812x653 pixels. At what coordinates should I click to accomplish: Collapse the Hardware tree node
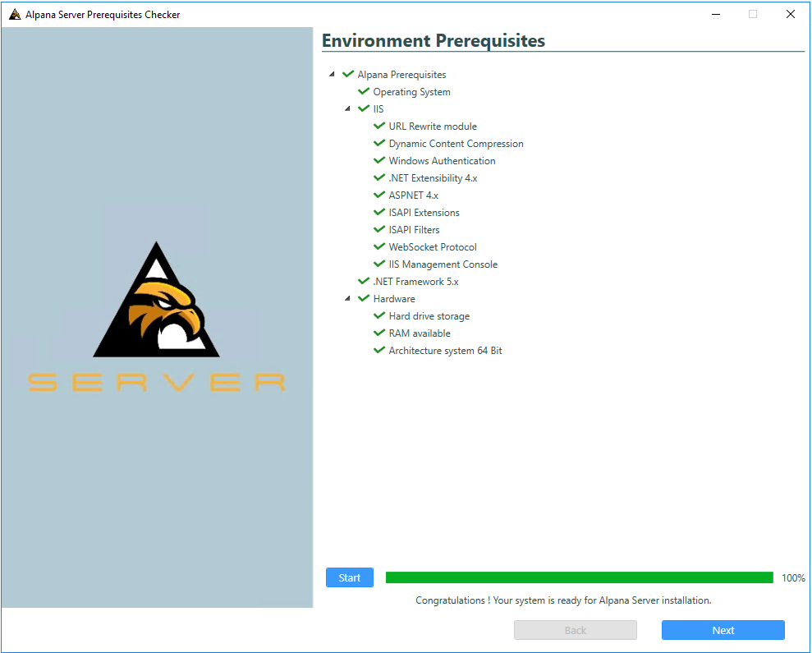click(347, 298)
